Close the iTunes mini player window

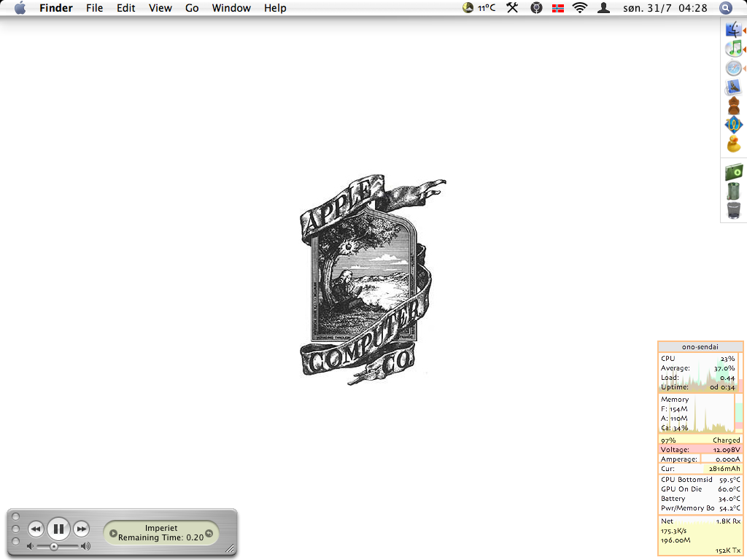16,517
